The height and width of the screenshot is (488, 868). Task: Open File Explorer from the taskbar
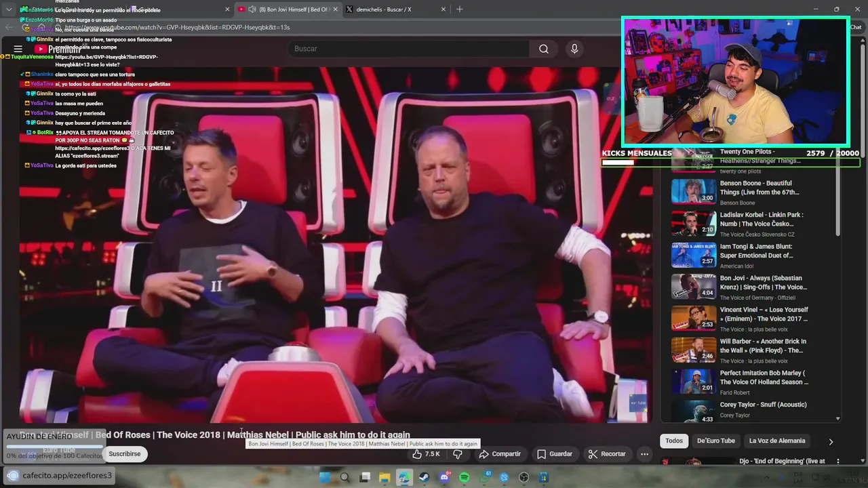[384, 477]
